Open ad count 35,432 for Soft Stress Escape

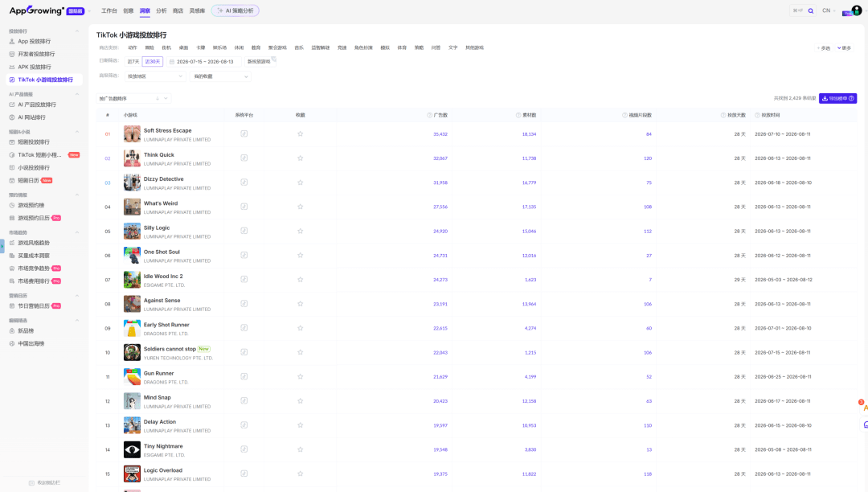[x=440, y=134]
